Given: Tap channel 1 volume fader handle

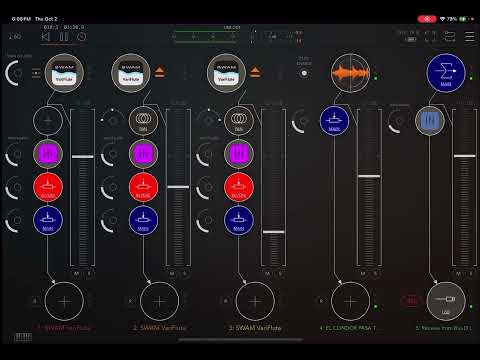Looking at the screenshot, I should (83, 156).
